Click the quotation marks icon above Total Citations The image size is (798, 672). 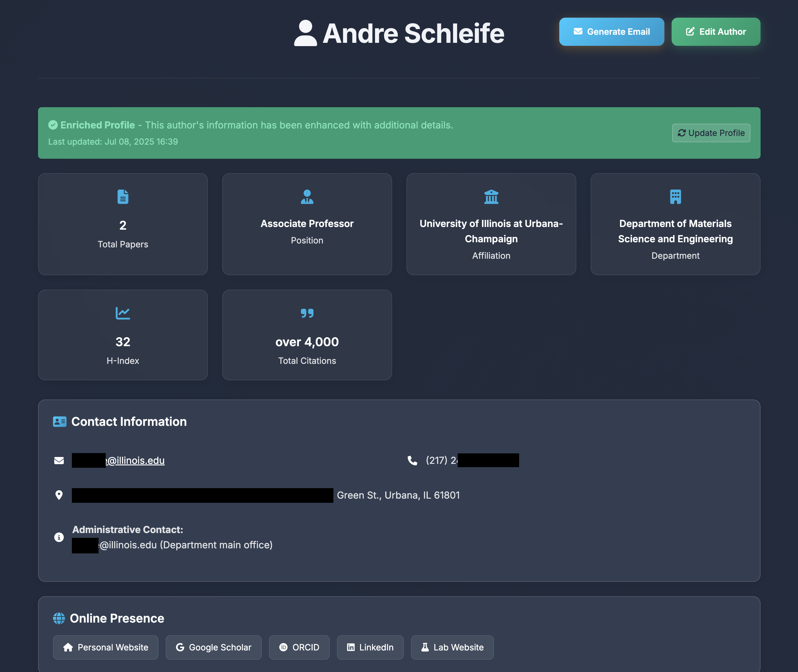tap(307, 313)
